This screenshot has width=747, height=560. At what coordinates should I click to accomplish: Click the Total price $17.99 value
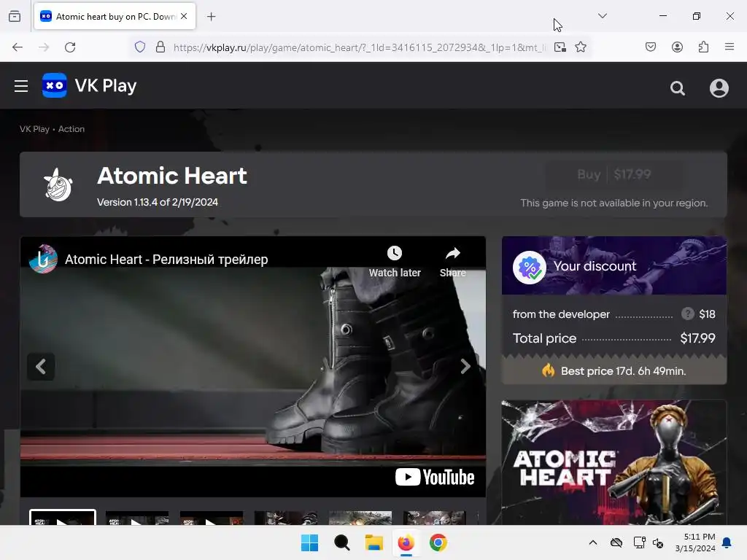[697, 338]
